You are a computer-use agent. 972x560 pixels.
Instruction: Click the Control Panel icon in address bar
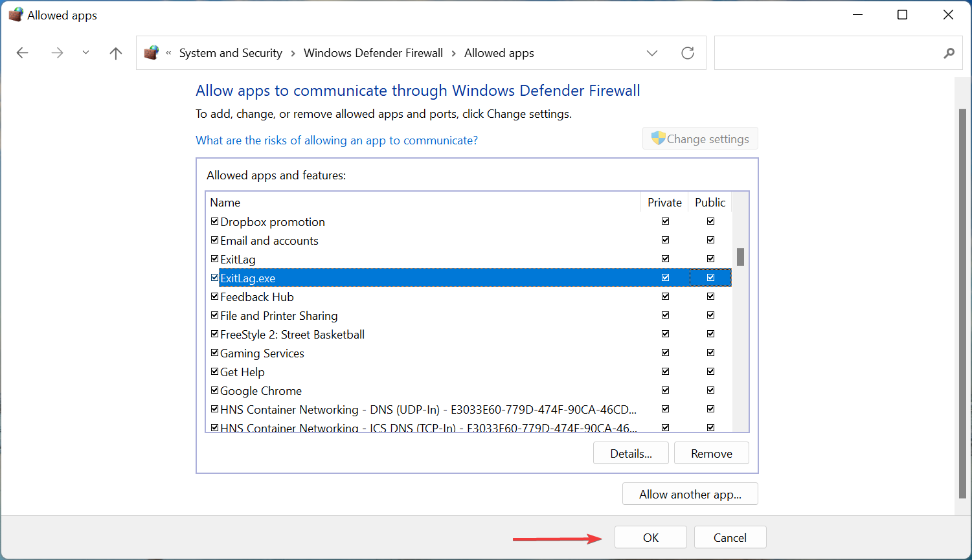click(152, 52)
